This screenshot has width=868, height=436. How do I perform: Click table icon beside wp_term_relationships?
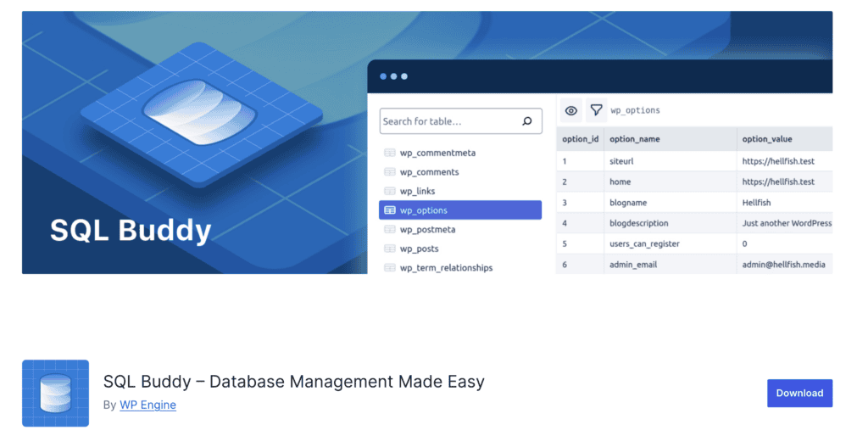(x=390, y=267)
